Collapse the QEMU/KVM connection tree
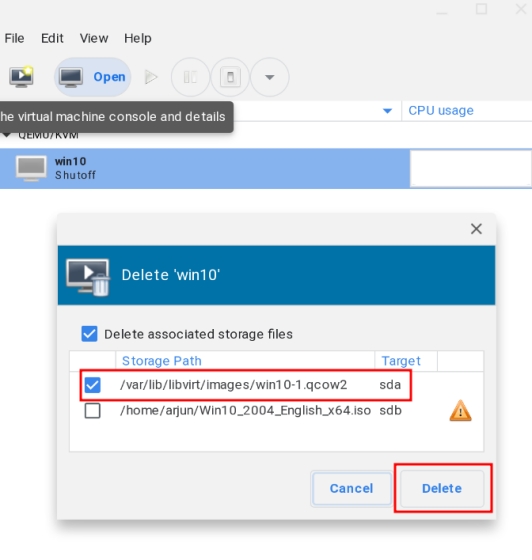The width and height of the screenshot is (532, 560). [6, 135]
